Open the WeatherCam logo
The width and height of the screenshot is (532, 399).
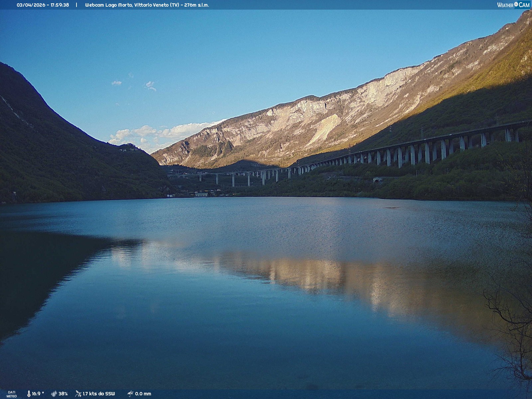click(x=513, y=5)
